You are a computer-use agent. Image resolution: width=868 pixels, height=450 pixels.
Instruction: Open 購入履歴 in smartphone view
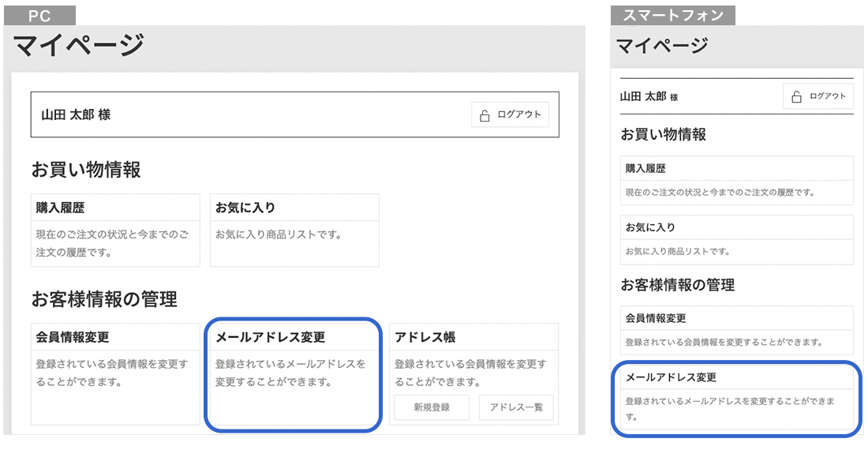tap(737, 181)
